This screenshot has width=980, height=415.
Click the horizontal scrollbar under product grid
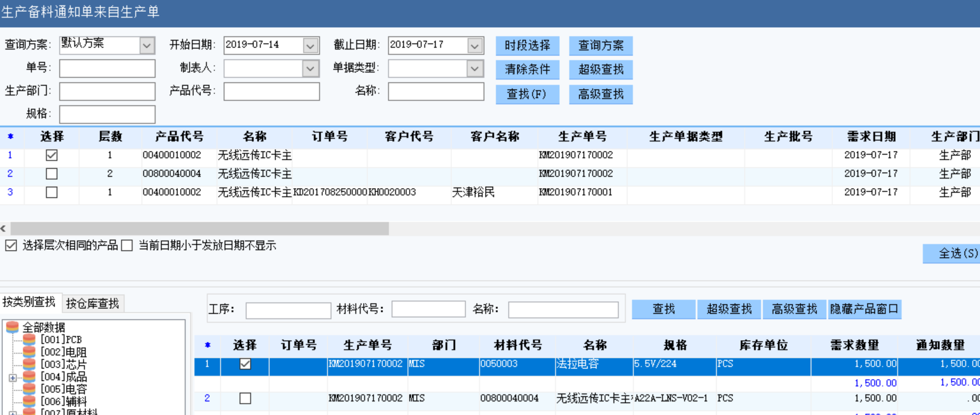(x=199, y=229)
